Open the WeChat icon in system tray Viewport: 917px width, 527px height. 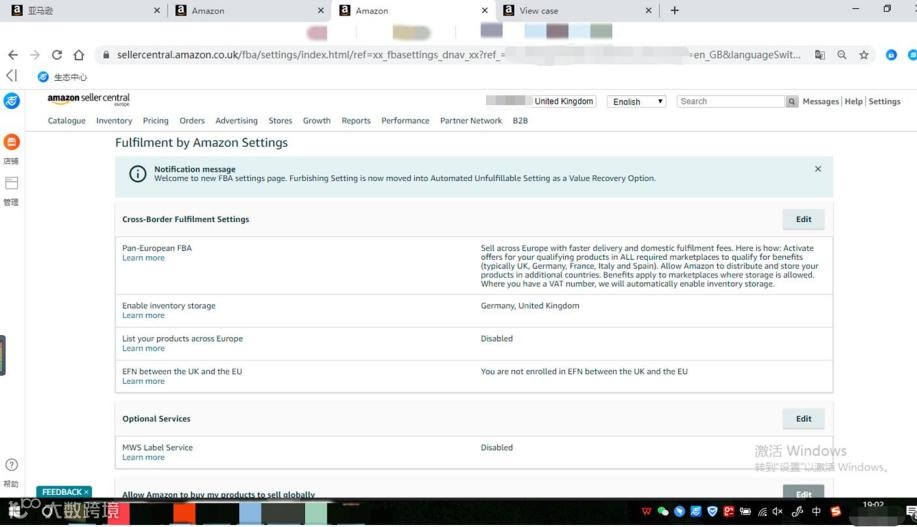[663, 511]
